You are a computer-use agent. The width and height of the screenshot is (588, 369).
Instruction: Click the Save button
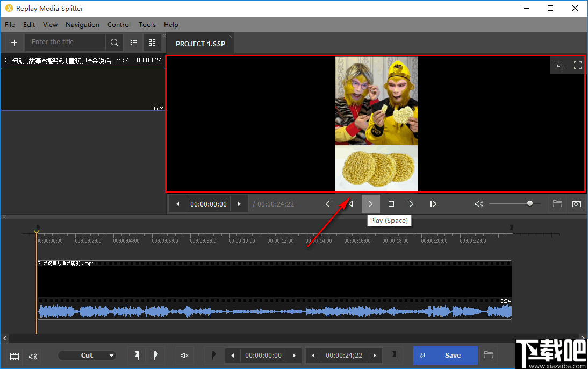tap(445, 356)
